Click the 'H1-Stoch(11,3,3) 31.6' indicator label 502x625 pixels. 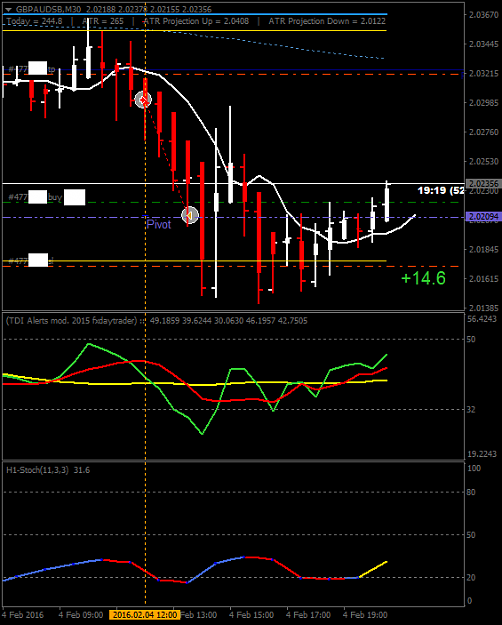pos(48,470)
